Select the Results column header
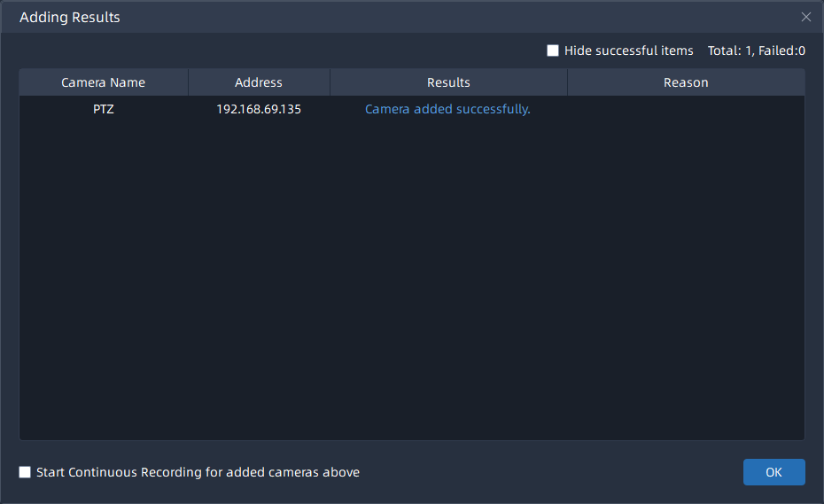The image size is (824, 504). point(448,82)
